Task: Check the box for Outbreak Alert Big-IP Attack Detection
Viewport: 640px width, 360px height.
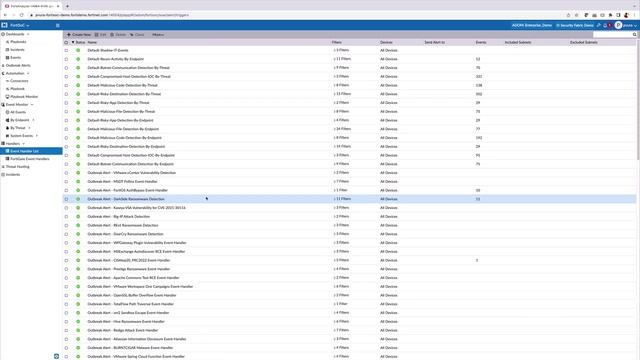Action: coord(66,217)
